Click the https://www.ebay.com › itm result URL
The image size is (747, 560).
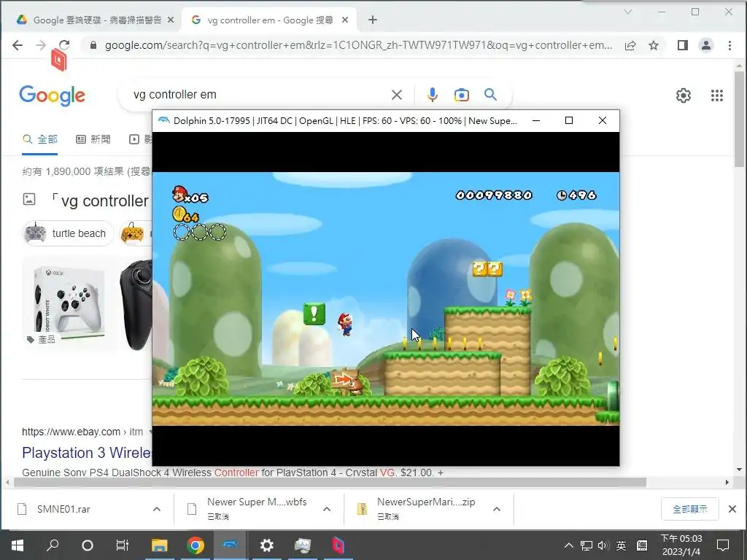click(x=82, y=432)
